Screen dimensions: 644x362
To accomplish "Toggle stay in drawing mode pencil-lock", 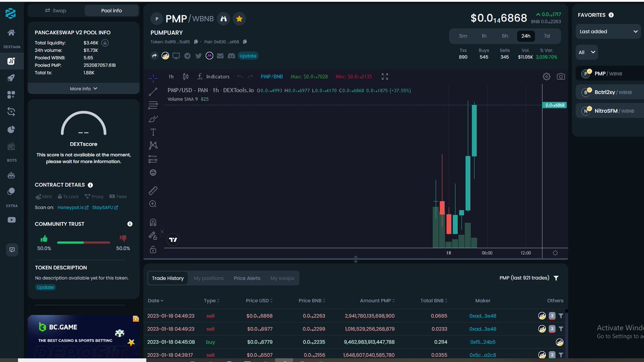I will (153, 235).
